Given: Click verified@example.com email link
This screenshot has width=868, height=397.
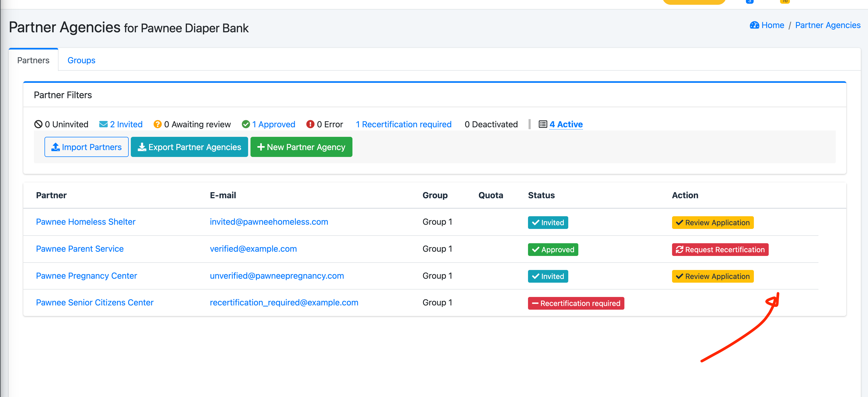Looking at the screenshot, I should click(253, 249).
